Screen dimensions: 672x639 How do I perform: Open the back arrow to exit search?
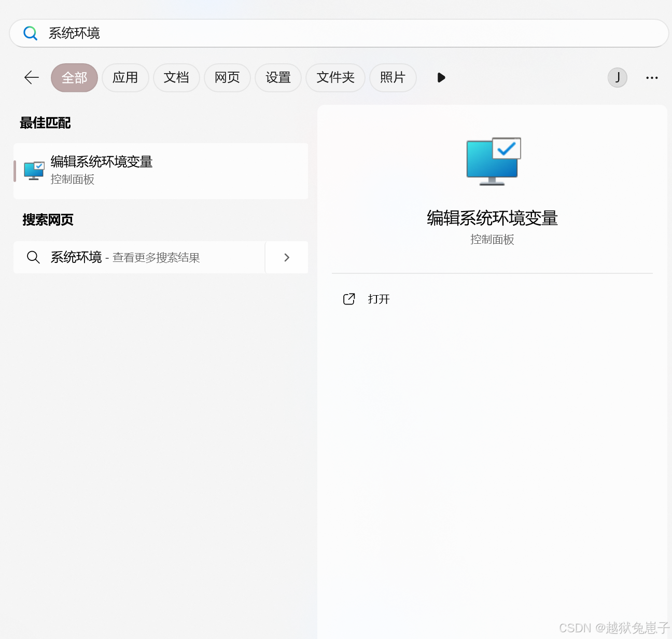[x=31, y=77]
